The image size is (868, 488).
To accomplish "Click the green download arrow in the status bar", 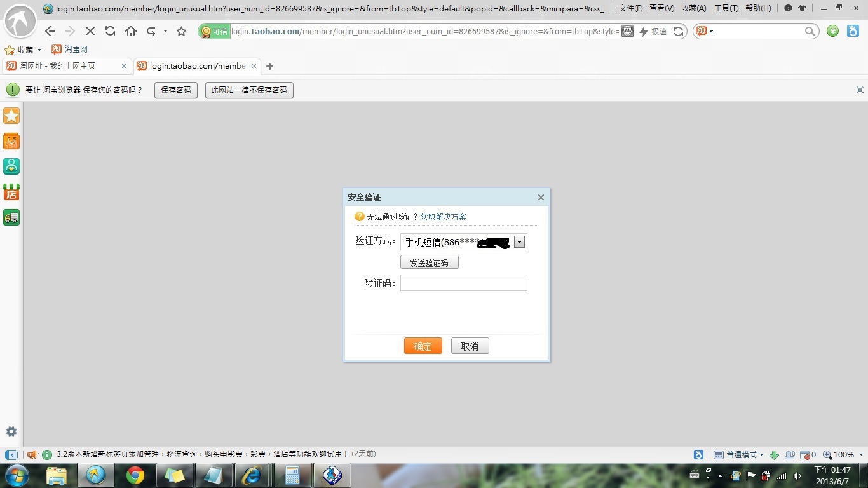I will [x=774, y=455].
